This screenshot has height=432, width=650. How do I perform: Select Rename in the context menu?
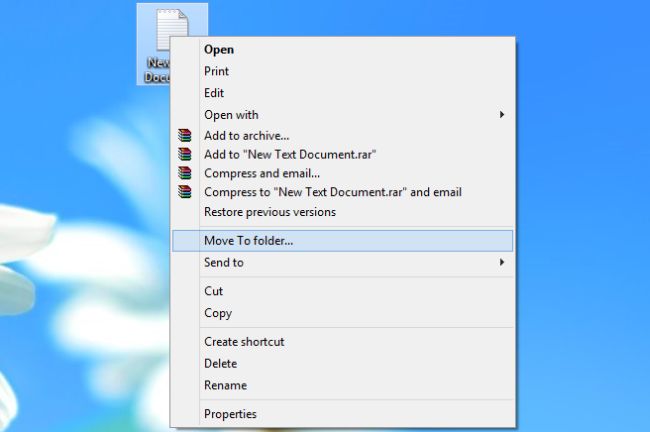343,385
